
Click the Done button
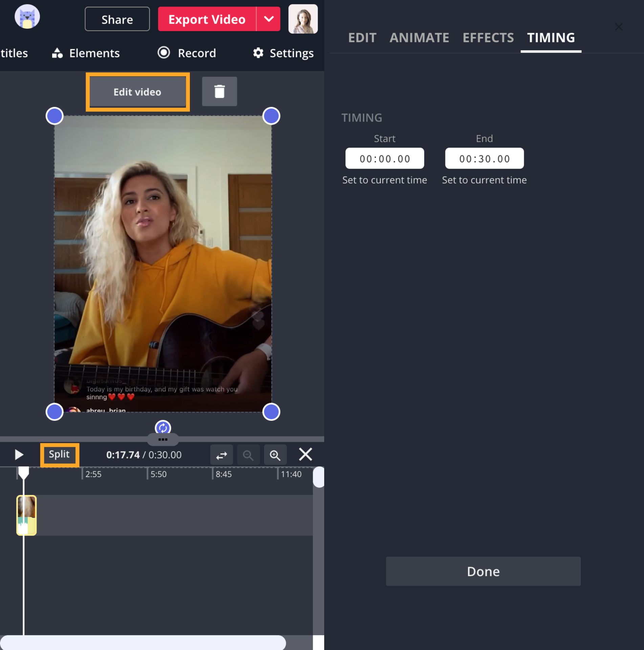tap(483, 571)
